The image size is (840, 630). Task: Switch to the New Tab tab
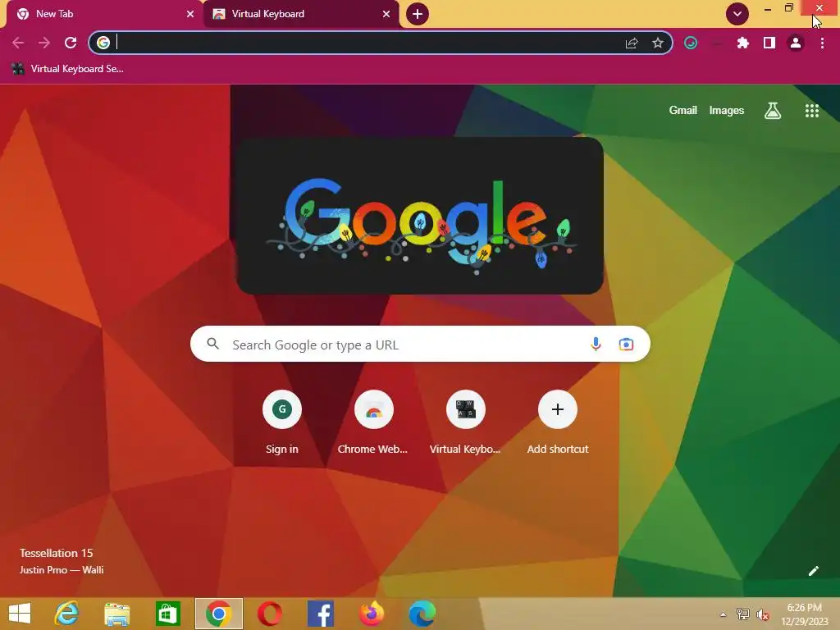point(104,15)
